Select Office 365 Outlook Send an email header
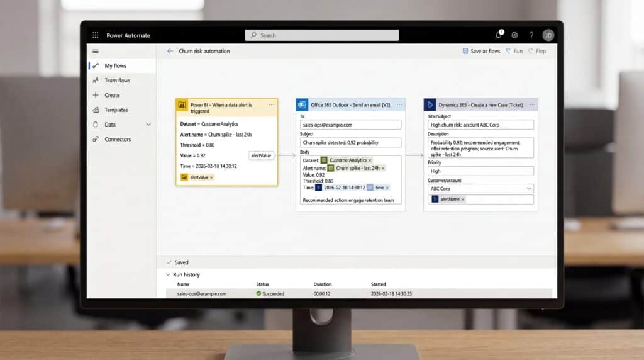The height and width of the screenshot is (360, 644). click(x=350, y=105)
